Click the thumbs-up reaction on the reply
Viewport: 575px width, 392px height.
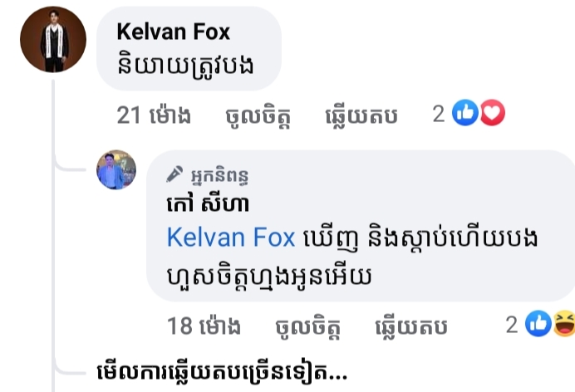pos(538,324)
